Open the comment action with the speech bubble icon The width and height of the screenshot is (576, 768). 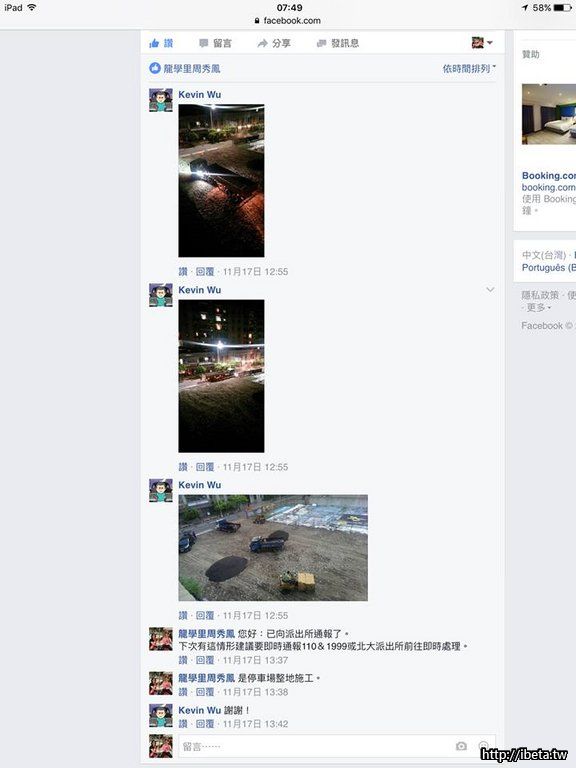[204, 43]
